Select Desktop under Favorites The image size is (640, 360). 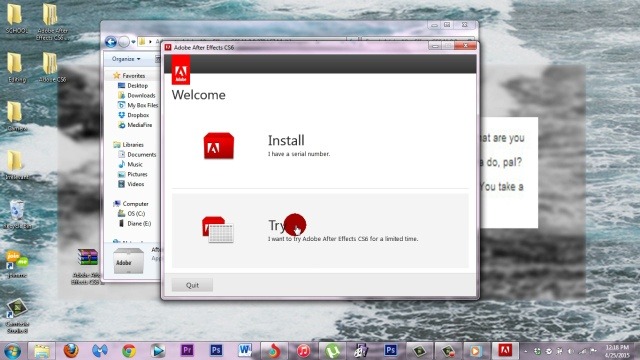(x=137, y=86)
